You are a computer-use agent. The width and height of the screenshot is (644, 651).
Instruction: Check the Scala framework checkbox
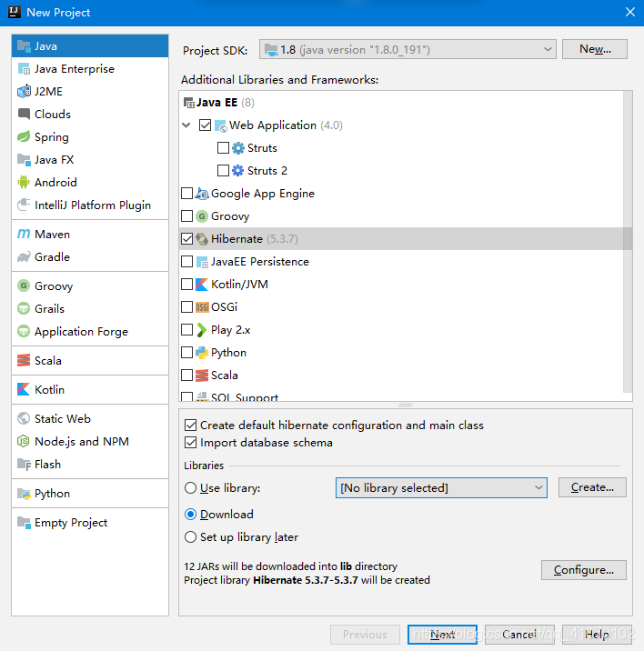tap(187, 375)
